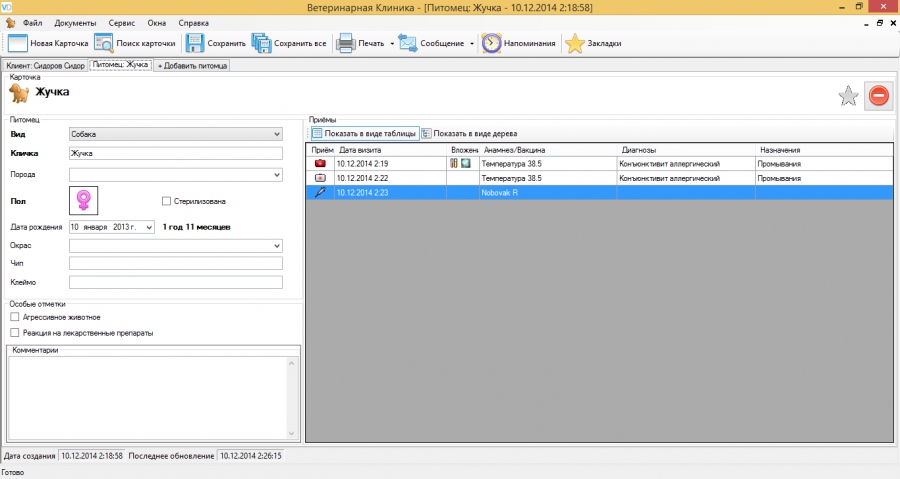Click the Комментарии scrollbar down arrow
900x479 pixels.
pos(292,433)
